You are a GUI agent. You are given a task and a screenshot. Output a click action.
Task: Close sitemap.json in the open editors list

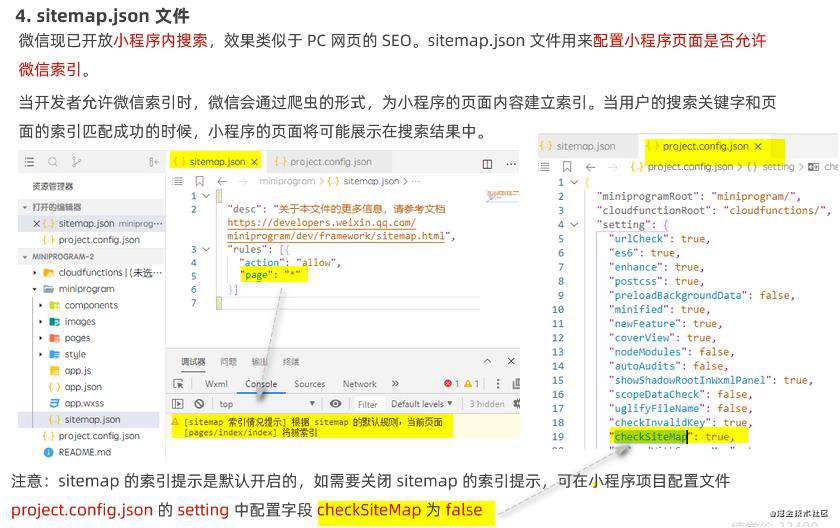point(36,223)
